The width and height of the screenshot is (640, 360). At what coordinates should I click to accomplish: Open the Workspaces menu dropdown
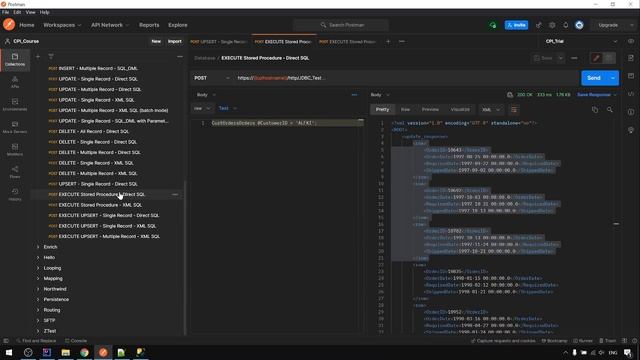click(62, 25)
